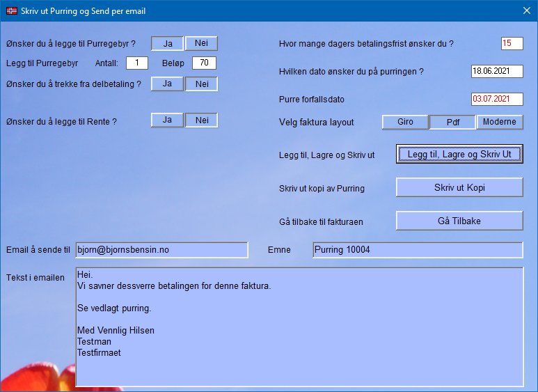Click inside the email text body area

point(299,327)
